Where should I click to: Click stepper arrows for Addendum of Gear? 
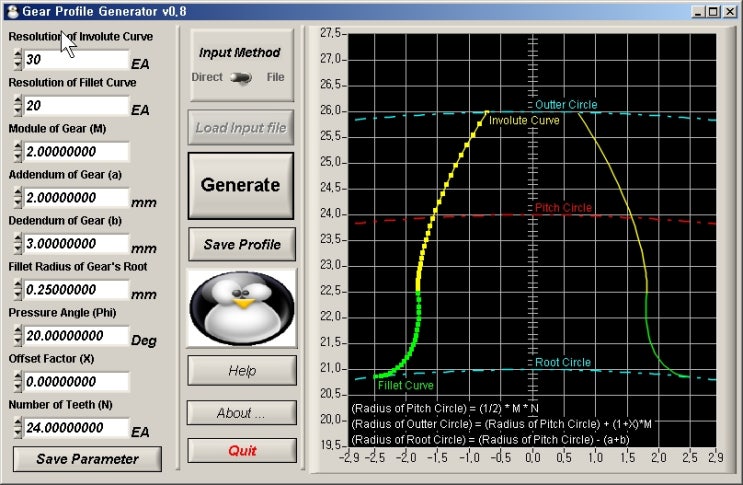[x=18, y=198]
